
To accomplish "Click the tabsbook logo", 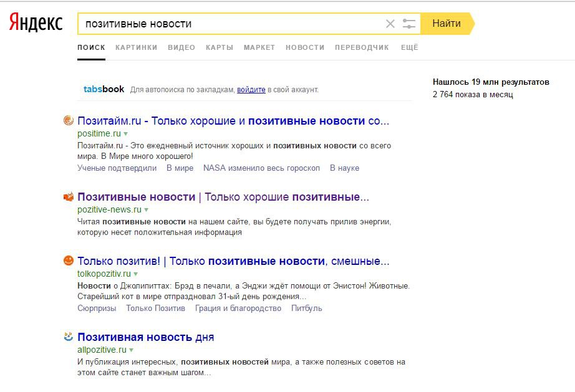I will pos(104,89).
